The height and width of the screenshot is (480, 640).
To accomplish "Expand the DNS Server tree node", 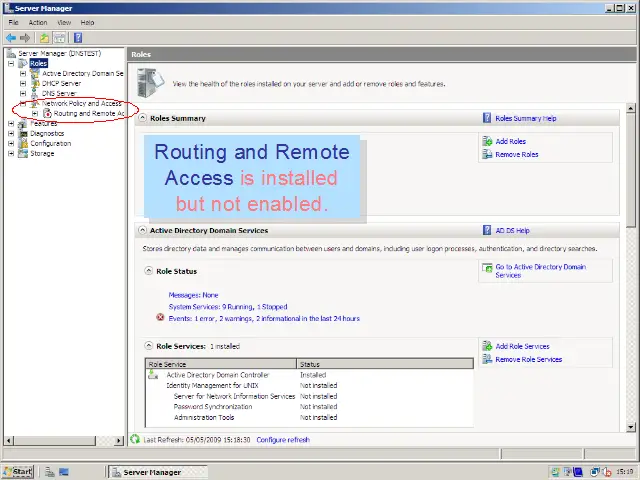I will 23,93.
